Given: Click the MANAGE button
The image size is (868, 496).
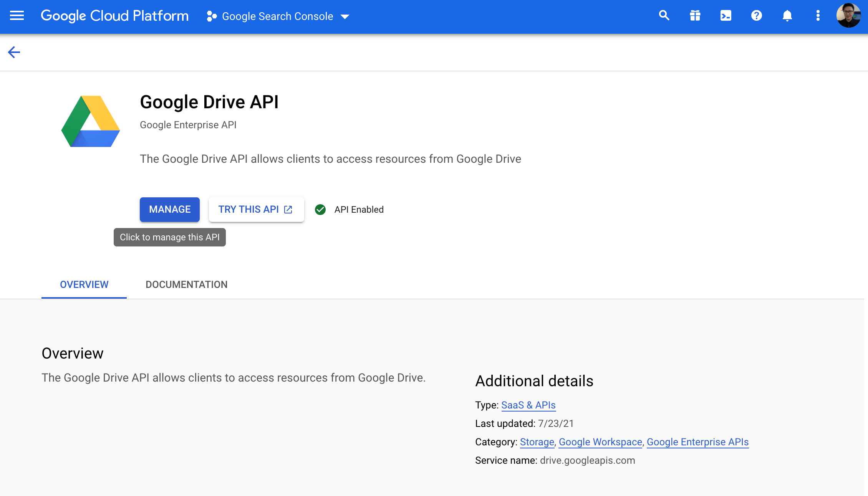Looking at the screenshot, I should point(170,210).
